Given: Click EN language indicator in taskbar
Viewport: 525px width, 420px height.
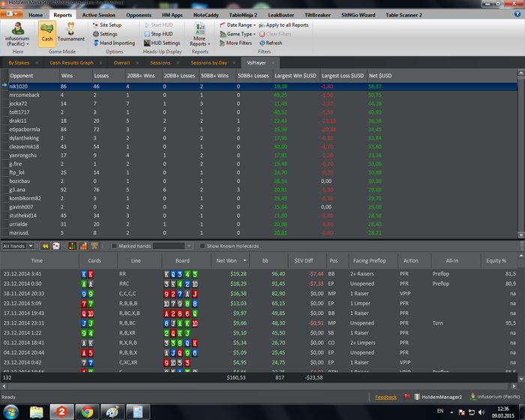Looking at the screenshot, I should (x=440, y=411).
